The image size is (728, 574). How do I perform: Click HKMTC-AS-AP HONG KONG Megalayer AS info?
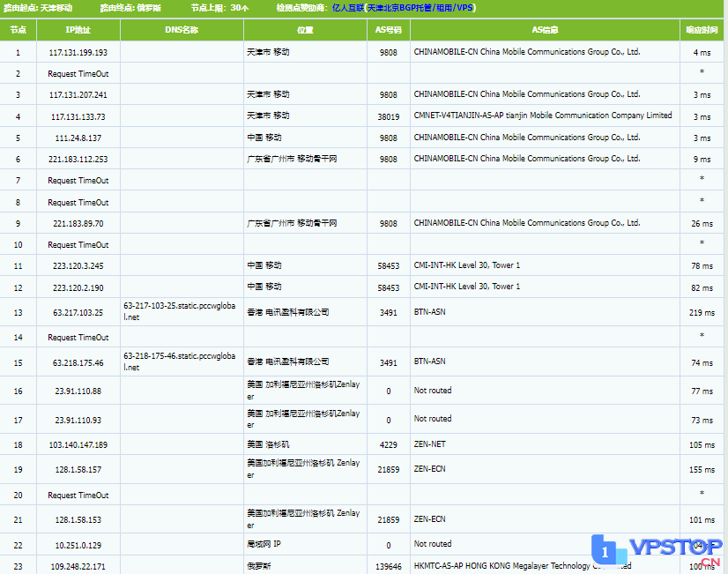point(523,566)
